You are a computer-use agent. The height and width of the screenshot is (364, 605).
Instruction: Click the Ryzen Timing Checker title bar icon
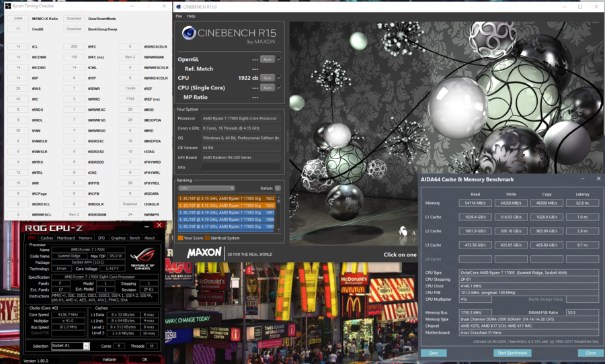pyautogui.click(x=7, y=6)
